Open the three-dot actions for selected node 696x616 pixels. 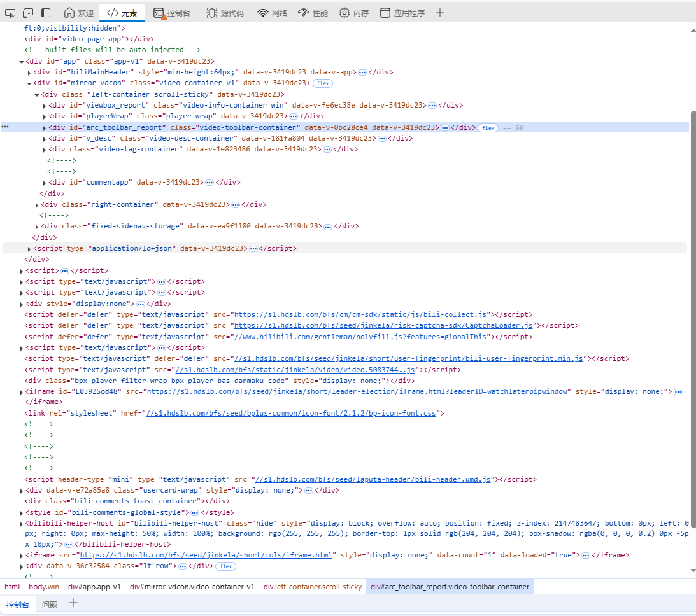click(5, 127)
